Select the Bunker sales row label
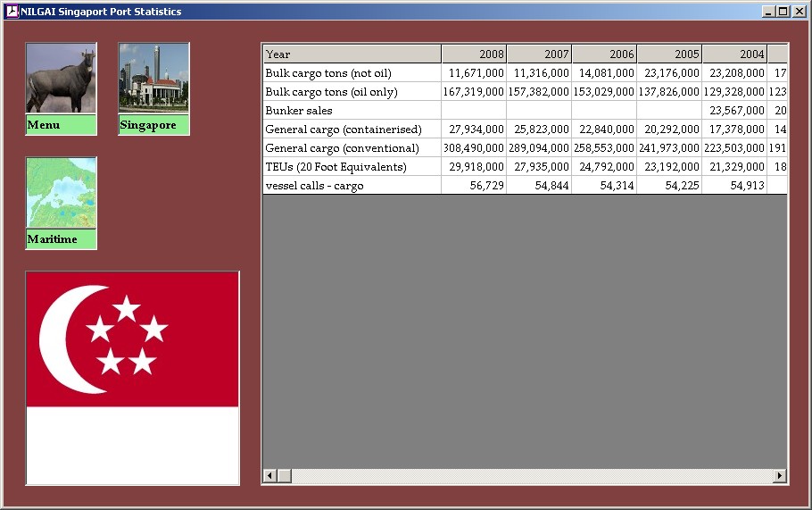Image resolution: width=812 pixels, height=510 pixels. pos(352,111)
